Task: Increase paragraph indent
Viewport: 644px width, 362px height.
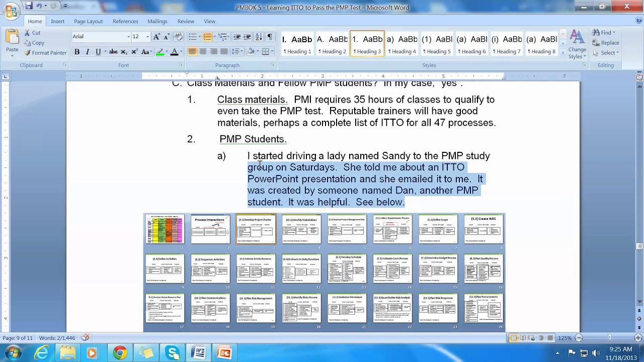Action: pos(248,37)
